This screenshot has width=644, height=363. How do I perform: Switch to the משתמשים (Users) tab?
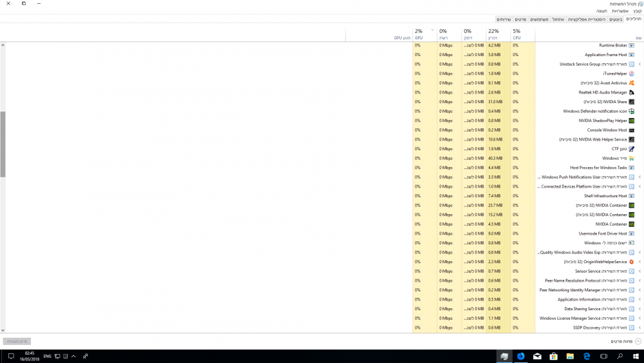click(x=539, y=19)
